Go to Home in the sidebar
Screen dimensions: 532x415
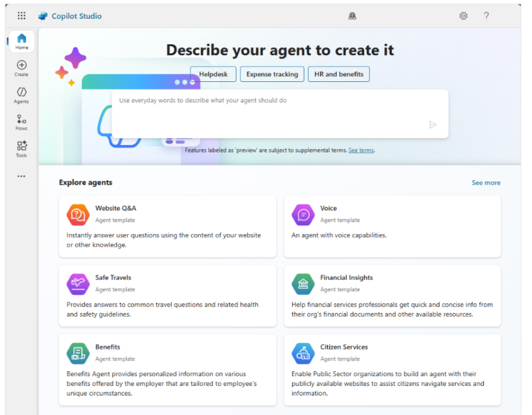point(22,42)
